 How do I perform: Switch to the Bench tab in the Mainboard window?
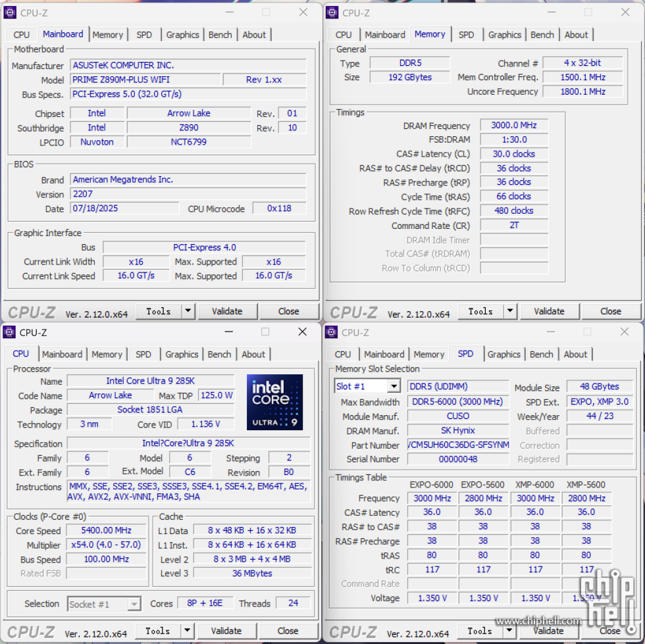coord(220,35)
